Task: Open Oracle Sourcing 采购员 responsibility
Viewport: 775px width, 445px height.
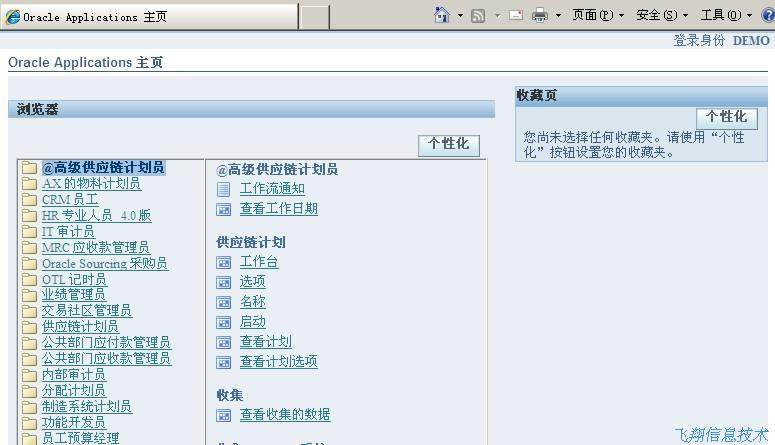Action: 105,264
